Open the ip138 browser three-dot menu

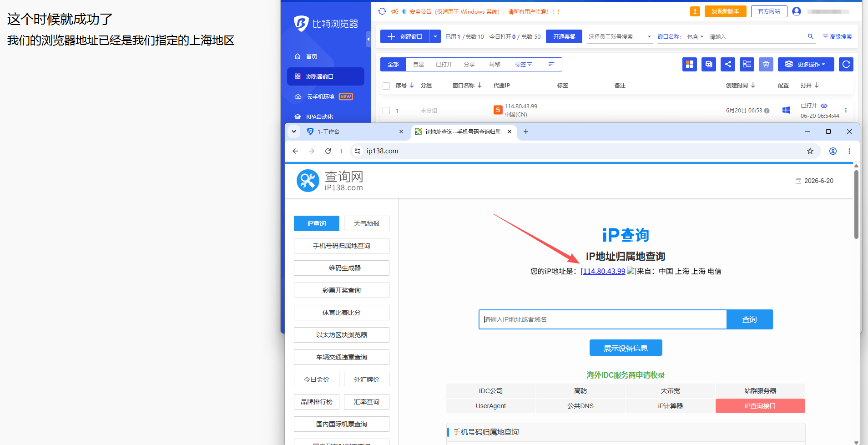coord(849,151)
